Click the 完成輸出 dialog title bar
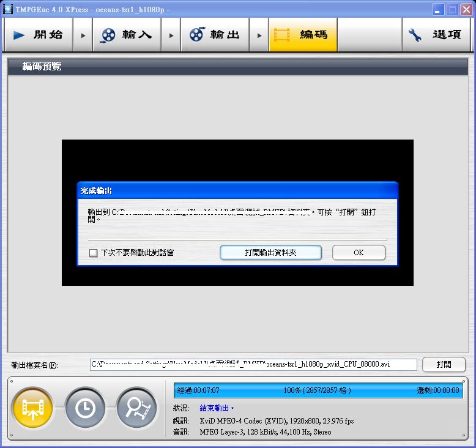Screen dimensions: 476x448 tap(237, 191)
